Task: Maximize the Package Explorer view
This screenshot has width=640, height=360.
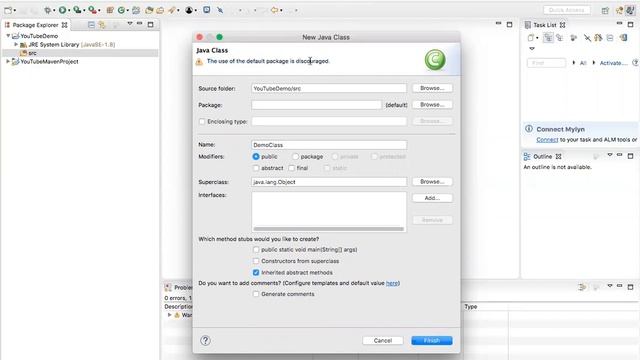Action: pyautogui.click(x=151, y=24)
